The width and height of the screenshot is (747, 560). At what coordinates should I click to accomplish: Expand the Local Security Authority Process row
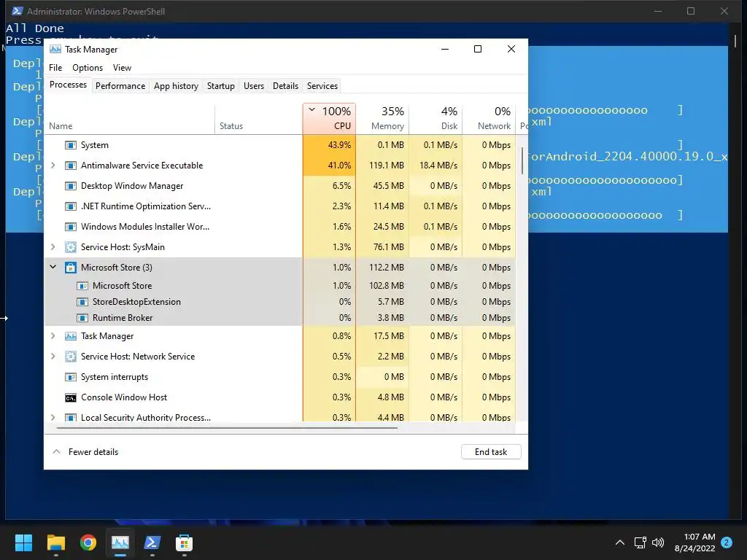point(53,417)
